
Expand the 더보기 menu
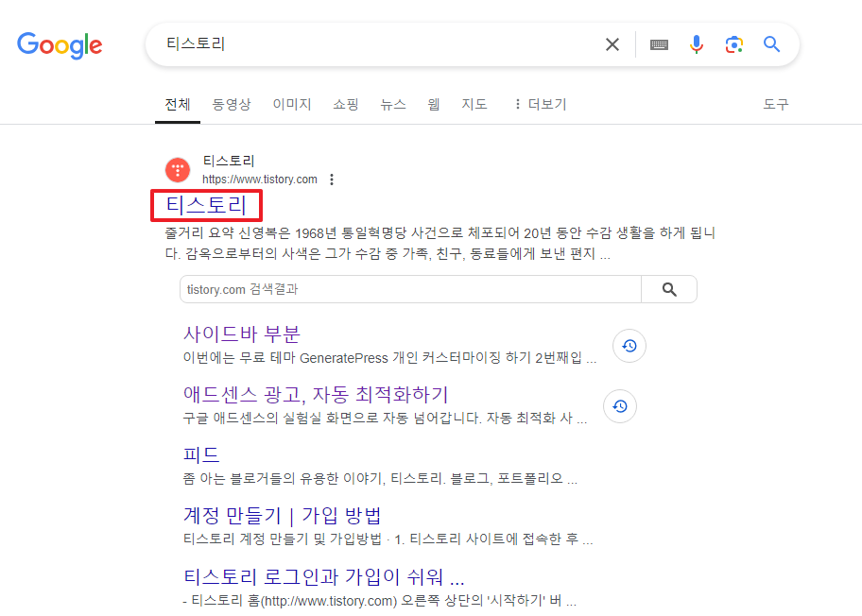(x=540, y=104)
